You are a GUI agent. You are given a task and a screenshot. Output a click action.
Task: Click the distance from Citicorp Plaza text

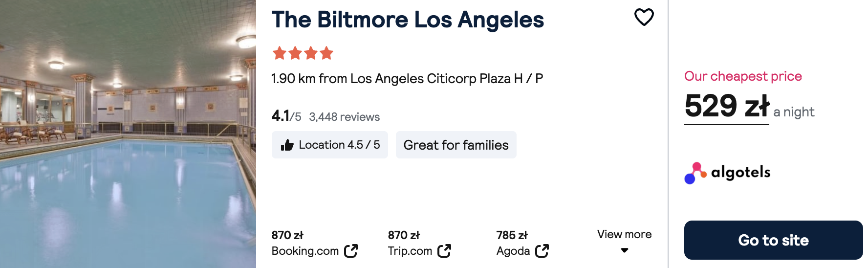(407, 79)
